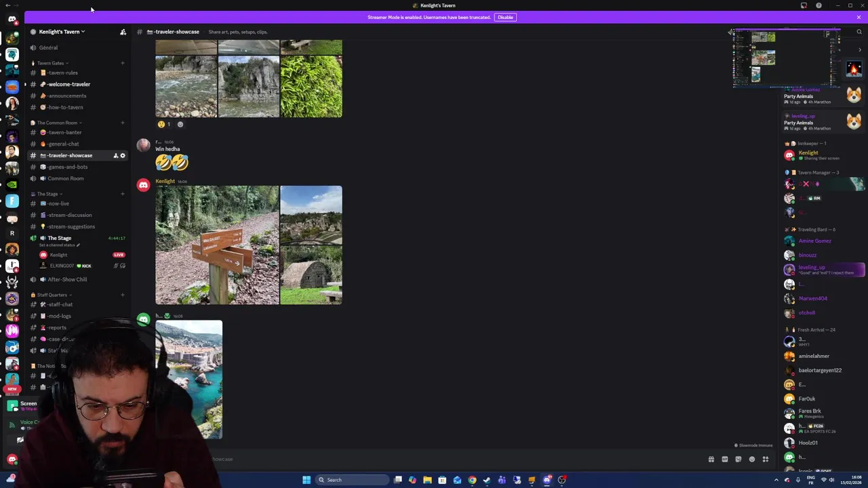The height and width of the screenshot is (488, 868).
Task: Open the staff-chat channel
Action: tap(77, 304)
